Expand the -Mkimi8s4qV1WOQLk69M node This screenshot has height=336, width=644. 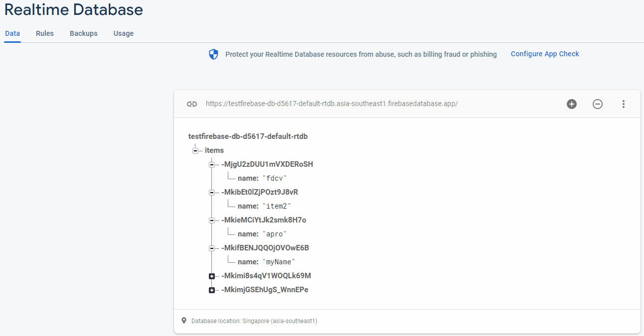[211, 276]
